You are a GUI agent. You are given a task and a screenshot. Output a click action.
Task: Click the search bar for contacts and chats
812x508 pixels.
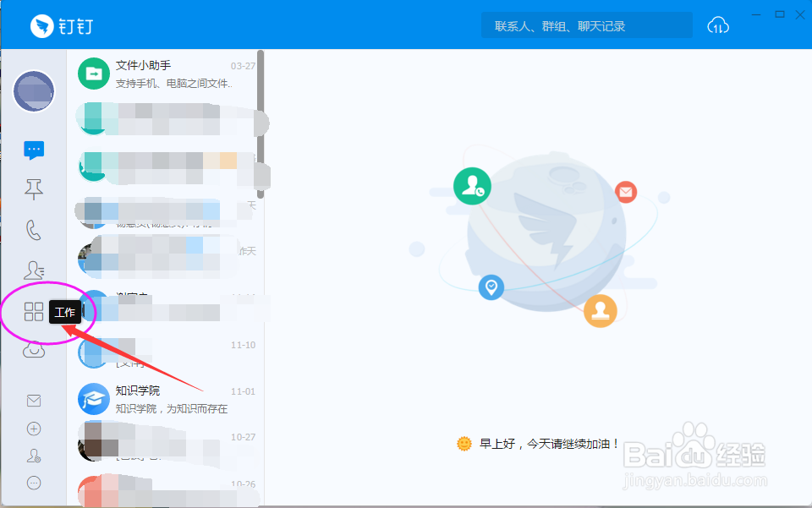[586, 25]
